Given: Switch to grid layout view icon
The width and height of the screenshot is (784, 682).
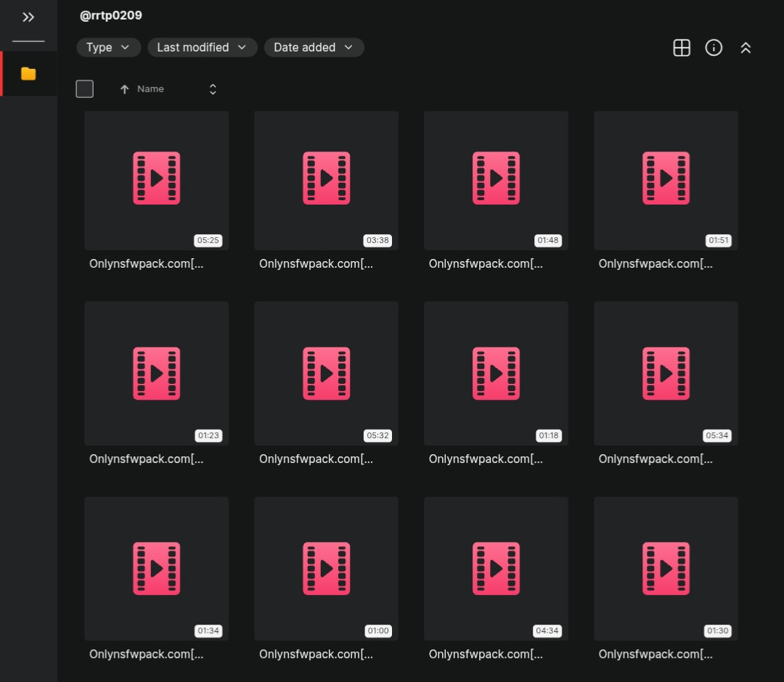Looking at the screenshot, I should [682, 48].
